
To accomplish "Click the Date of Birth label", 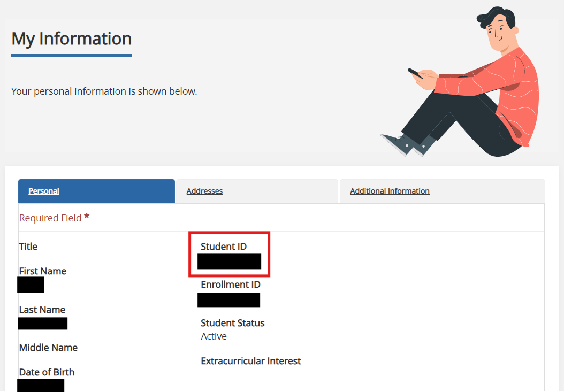I will point(47,372).
